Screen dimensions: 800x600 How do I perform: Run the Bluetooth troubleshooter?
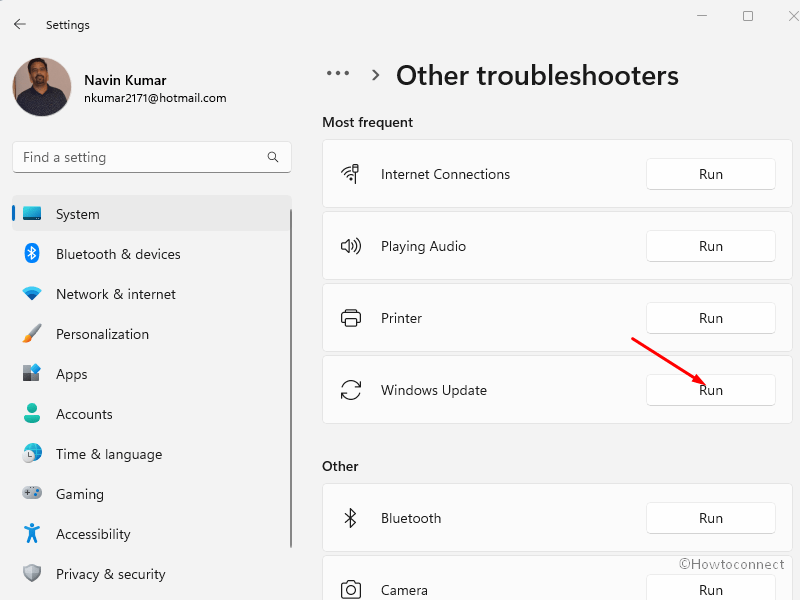point(711,518)
